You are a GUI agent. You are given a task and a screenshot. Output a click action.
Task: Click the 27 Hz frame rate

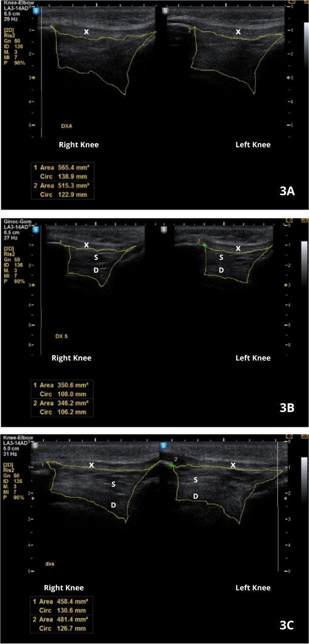[10, 238]
